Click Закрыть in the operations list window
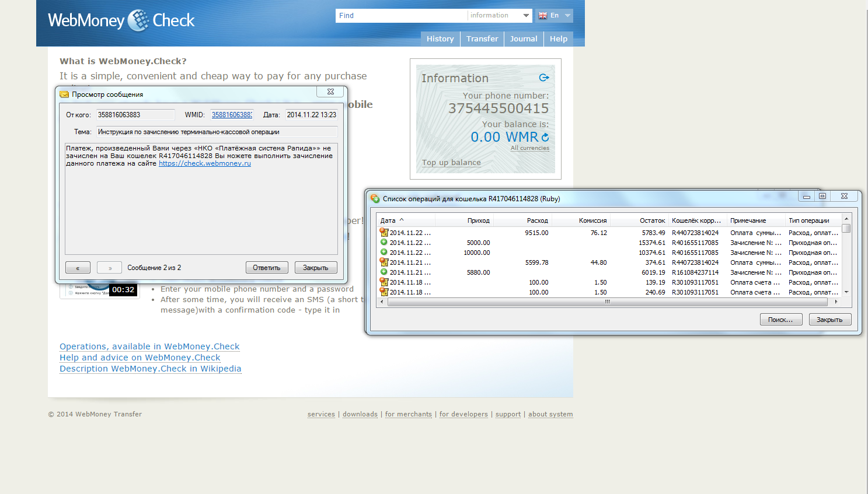The image size is (868, 494). [830, 320]
